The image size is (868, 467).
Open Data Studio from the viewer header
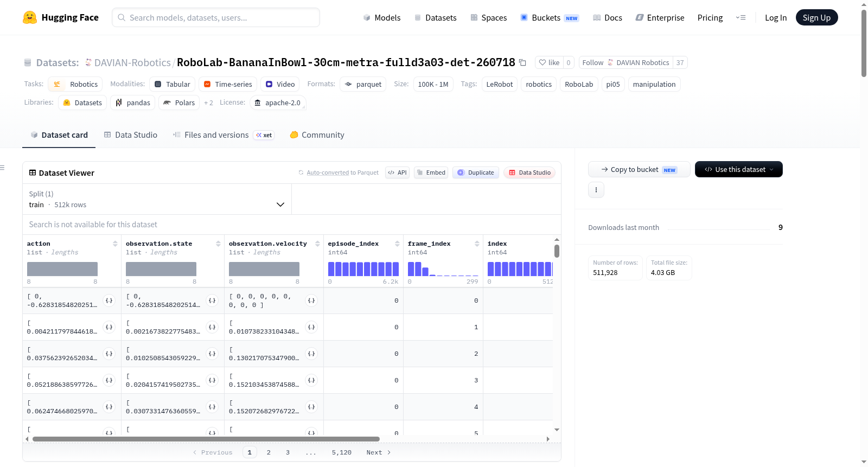[x=529, y=172]
